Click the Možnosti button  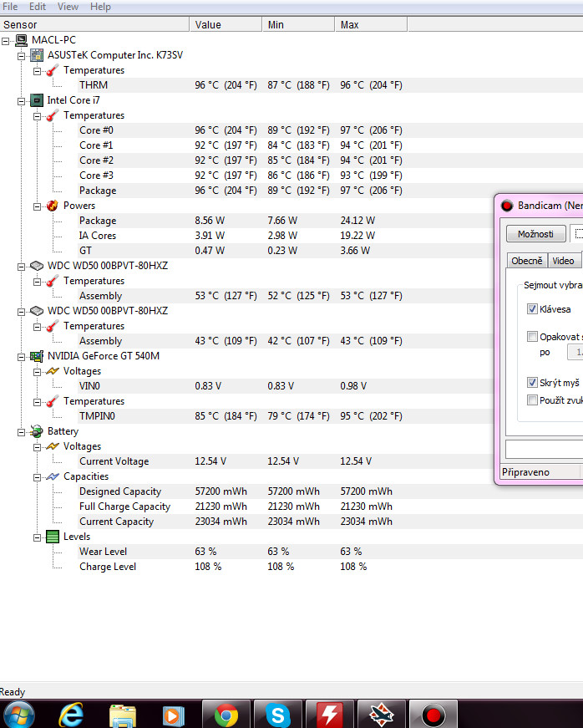coord(535,234)
